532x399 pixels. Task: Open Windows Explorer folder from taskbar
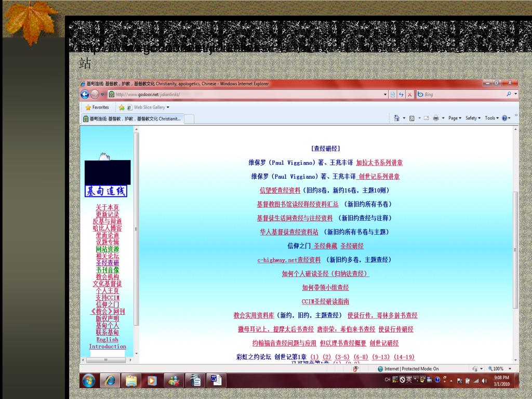click(x=131, y=381)
